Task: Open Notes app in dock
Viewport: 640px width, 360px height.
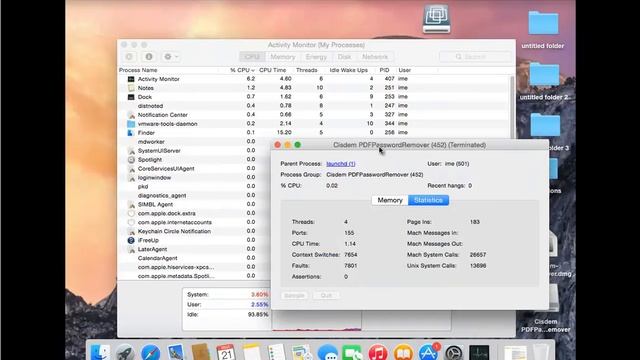Action: [x=251, y=352]
